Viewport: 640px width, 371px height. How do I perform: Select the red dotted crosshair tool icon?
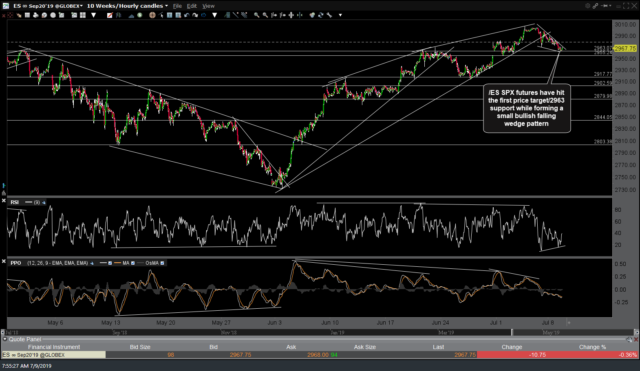pyautogui.click(x=9, y=15)
